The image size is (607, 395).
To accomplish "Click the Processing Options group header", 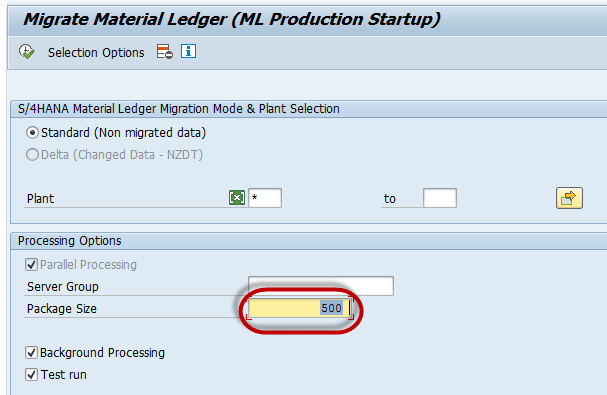I will point(70,241).
